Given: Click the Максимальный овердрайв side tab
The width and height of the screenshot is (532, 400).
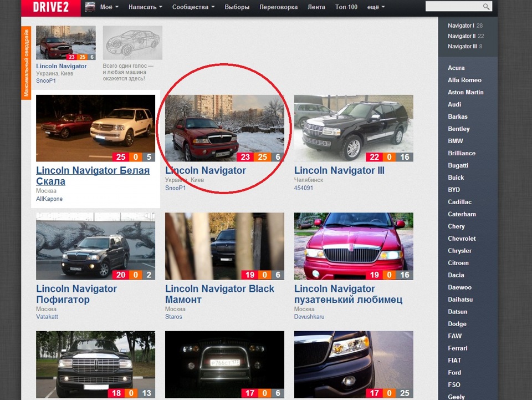Looking at the screenshot, I should (x=26, y=63).
